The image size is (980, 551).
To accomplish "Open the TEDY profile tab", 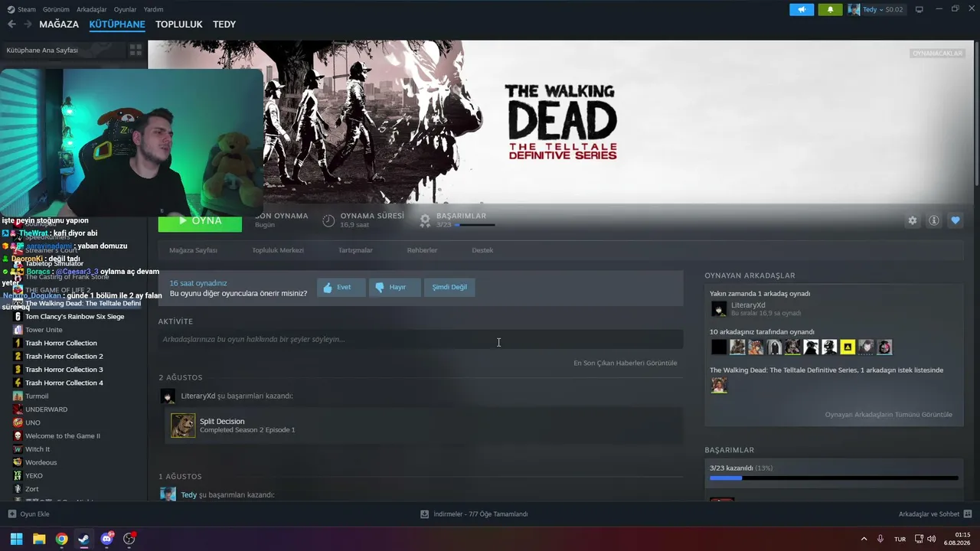I will pos(224,24).
